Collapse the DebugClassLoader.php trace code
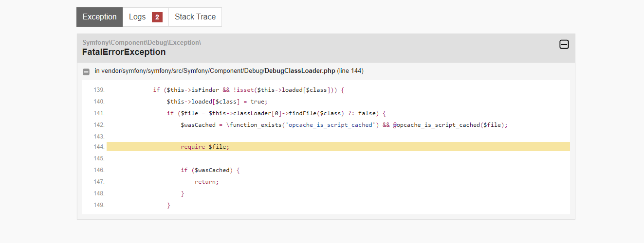This screenshot has width=644, height=243. pos(86,71)
